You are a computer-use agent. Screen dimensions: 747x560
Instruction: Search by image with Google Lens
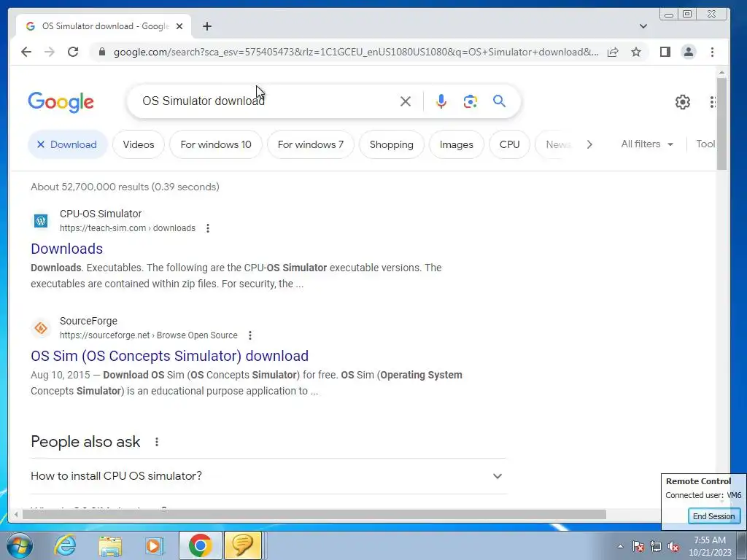coord(471,101)
